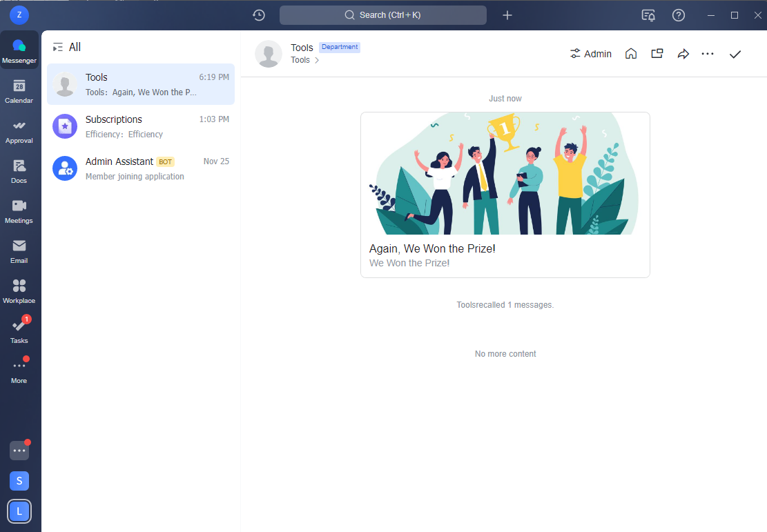This screenshot has width=767, height=532.
Task: Open the Workplace apps
Action: [19, 290]
